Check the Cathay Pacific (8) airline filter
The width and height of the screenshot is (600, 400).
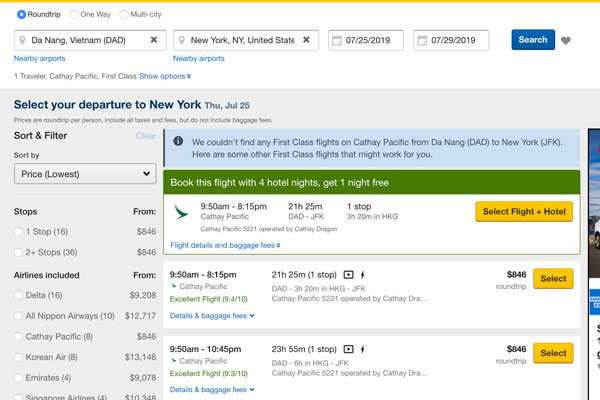(x=18, y=336)
